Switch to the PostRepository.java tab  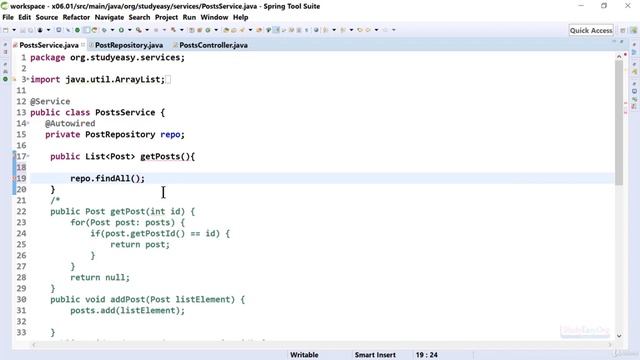point(128,45)
